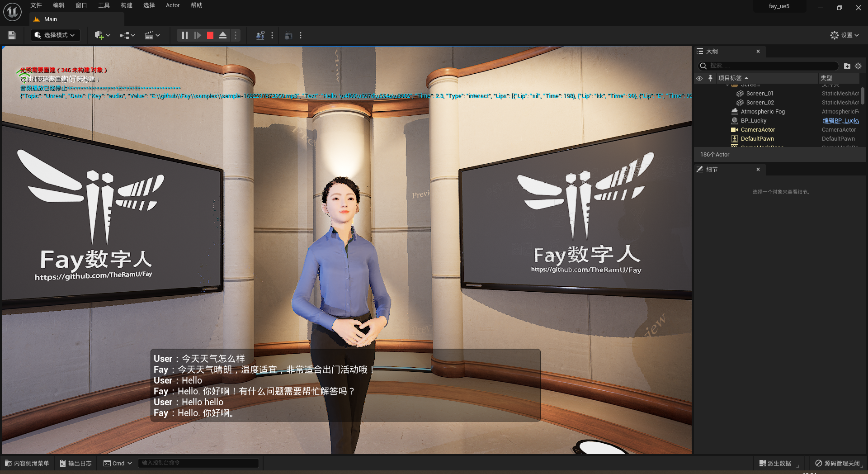
Task: Select the 细节 details tab
Action: tap(729, 170)
